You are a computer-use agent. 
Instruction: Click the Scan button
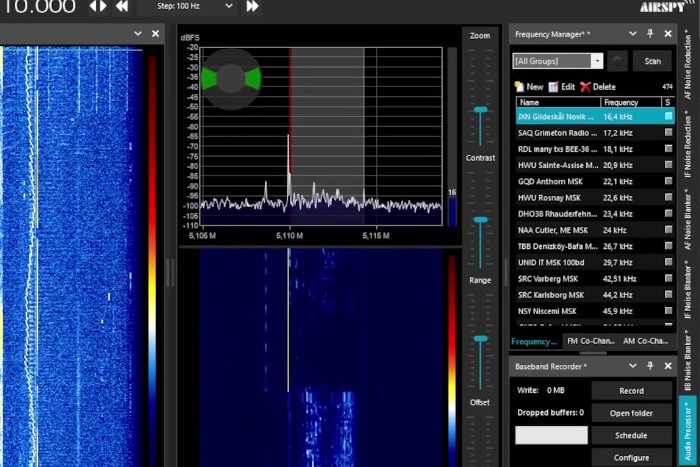tap(652, 61)
